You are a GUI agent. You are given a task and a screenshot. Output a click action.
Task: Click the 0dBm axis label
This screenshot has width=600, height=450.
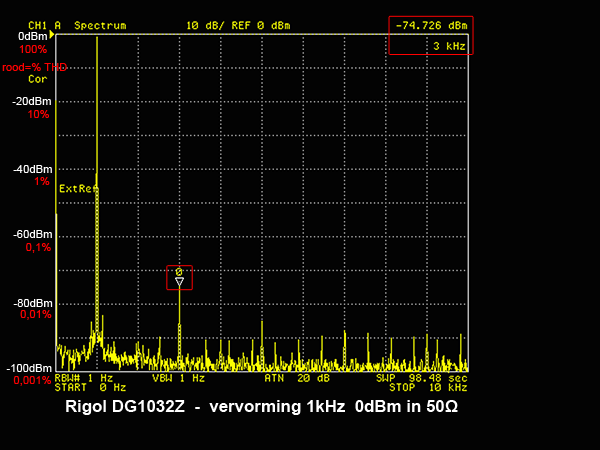[33, 36]
